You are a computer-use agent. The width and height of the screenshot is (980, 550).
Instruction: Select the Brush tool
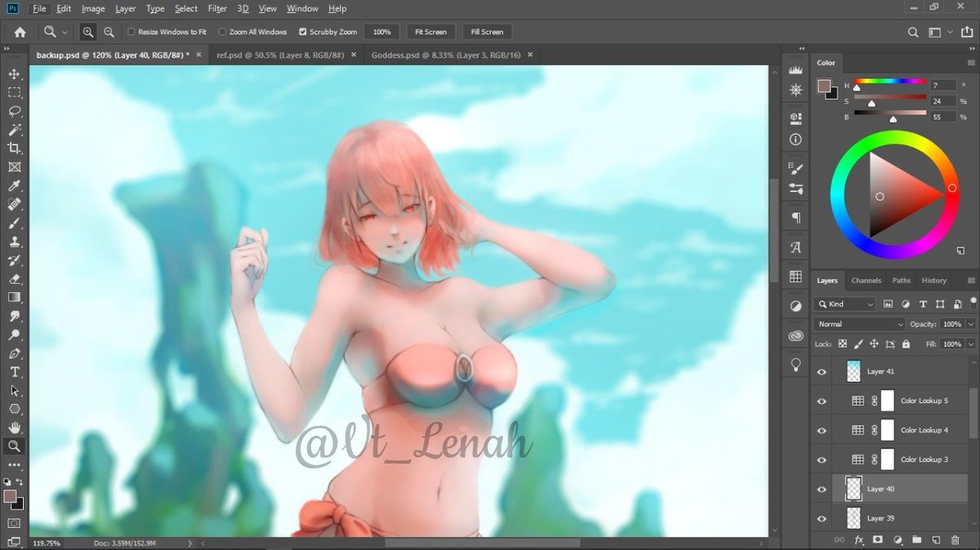(14, 223)
